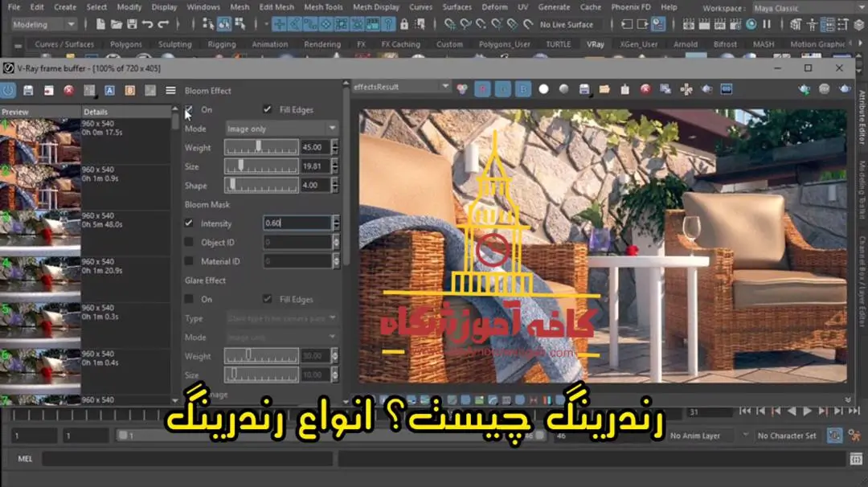The width and height of the screenshot is (868, 487).
Task: Adjust Bloom Weight slider
Action: [x=260, y=147]
